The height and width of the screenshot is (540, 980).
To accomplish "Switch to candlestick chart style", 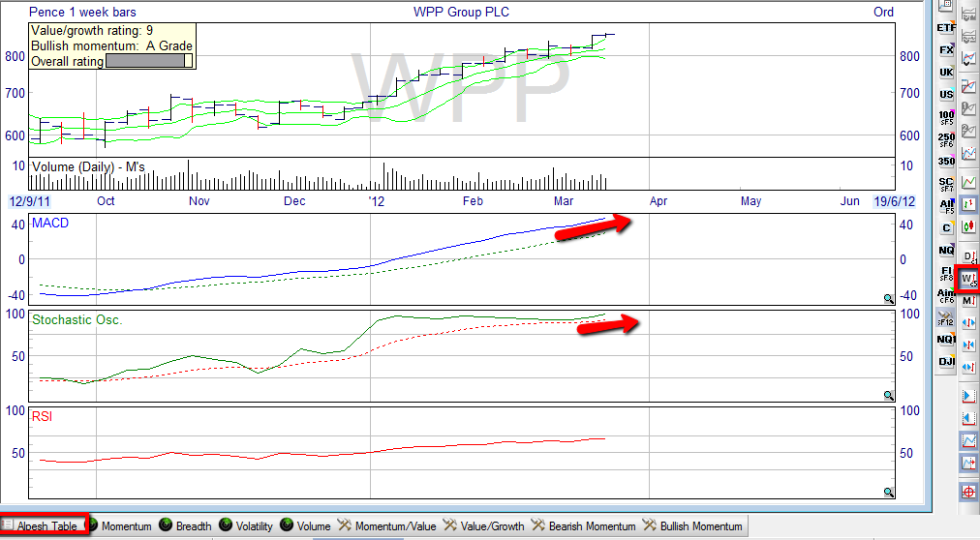I will pyautogui.click(x=968, y=226).
